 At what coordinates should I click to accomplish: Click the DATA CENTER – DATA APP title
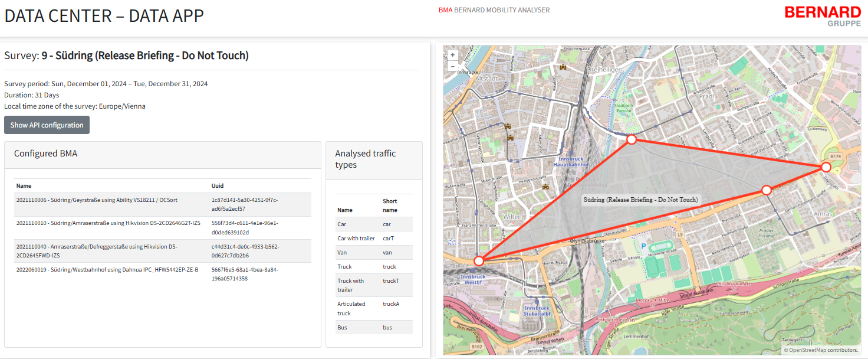(x=104, y=16)
